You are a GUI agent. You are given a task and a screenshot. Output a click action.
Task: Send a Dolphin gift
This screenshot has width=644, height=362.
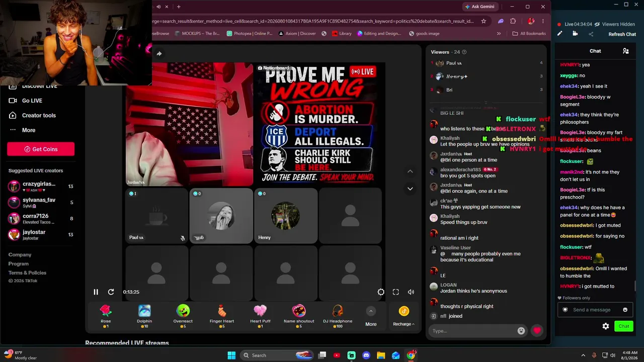pyautogui.click(x=144, y=316)
